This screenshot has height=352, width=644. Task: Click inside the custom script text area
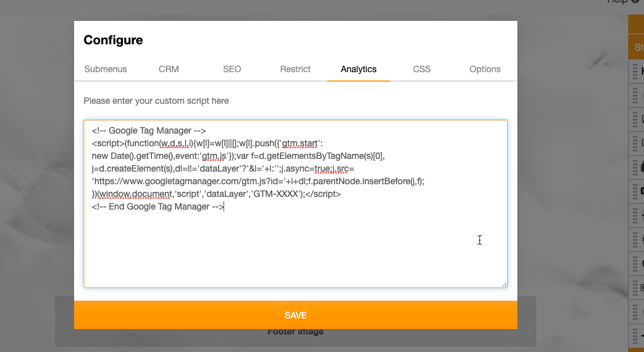point(295,247)
